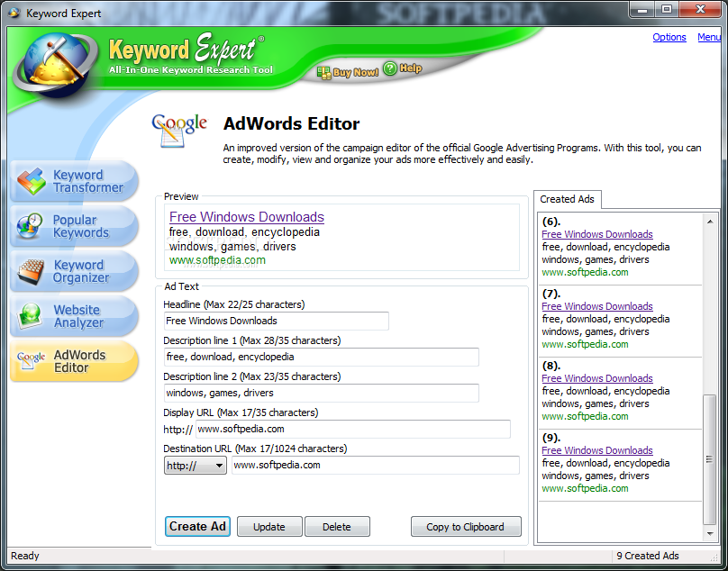The image size is (728, 571).
Task: Click ad (9) green www.softpedia.com URL
Action: [x=585, y=488]
